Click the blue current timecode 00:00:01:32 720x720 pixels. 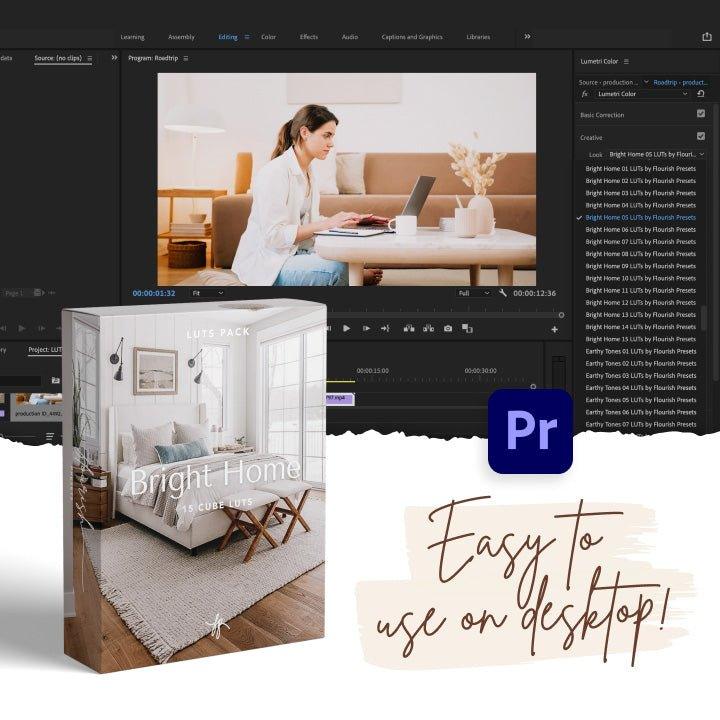(154, 293)
